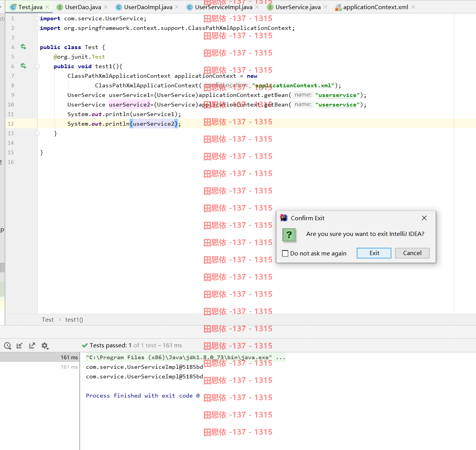
Task: Open the UserDao.java tab
Action: pos(83,7)
